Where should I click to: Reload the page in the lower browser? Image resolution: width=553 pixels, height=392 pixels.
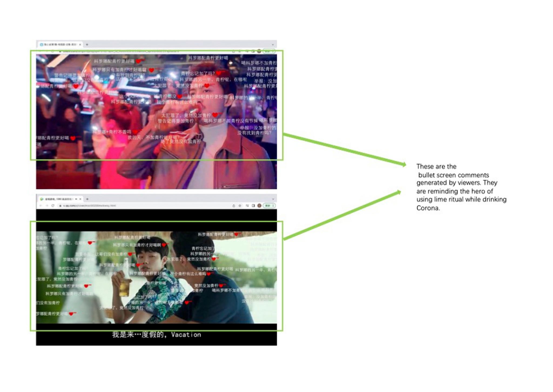pos(53,206)
